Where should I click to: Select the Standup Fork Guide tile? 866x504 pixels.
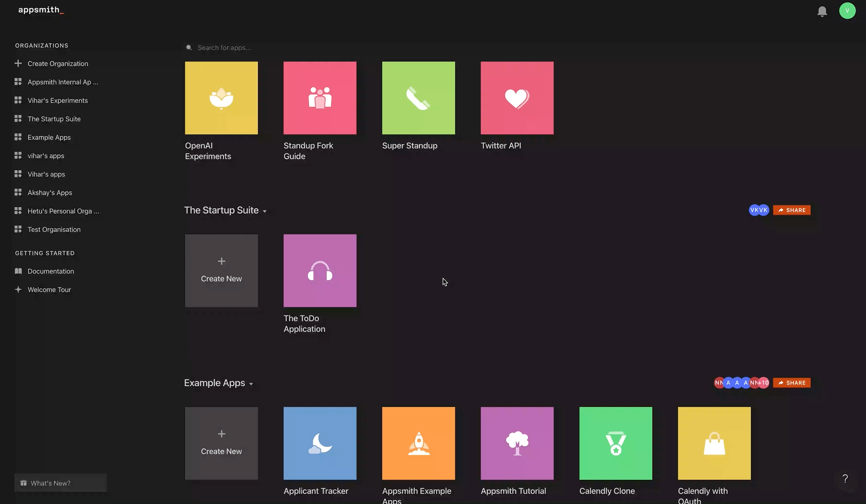[320, 97]
